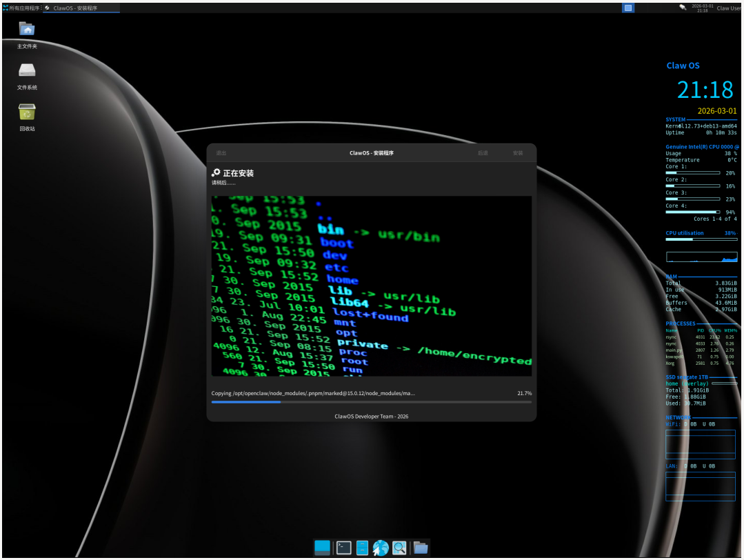Select the ClawOS - 安装程序 taskbar window button
744x560 pixels.
(81, 8)
